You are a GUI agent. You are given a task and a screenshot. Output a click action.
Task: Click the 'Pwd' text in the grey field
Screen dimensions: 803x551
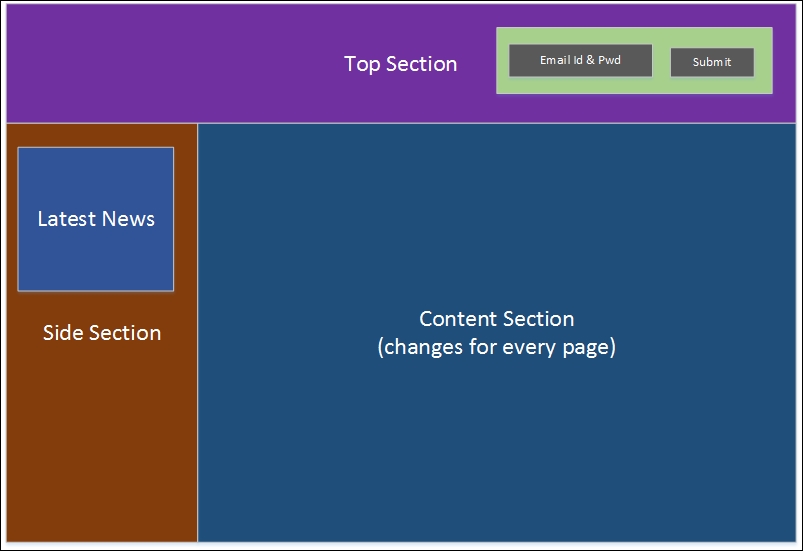[609, 60]
